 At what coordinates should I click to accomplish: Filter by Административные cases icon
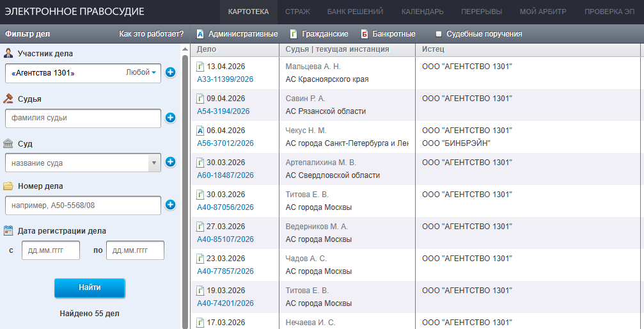200,34
